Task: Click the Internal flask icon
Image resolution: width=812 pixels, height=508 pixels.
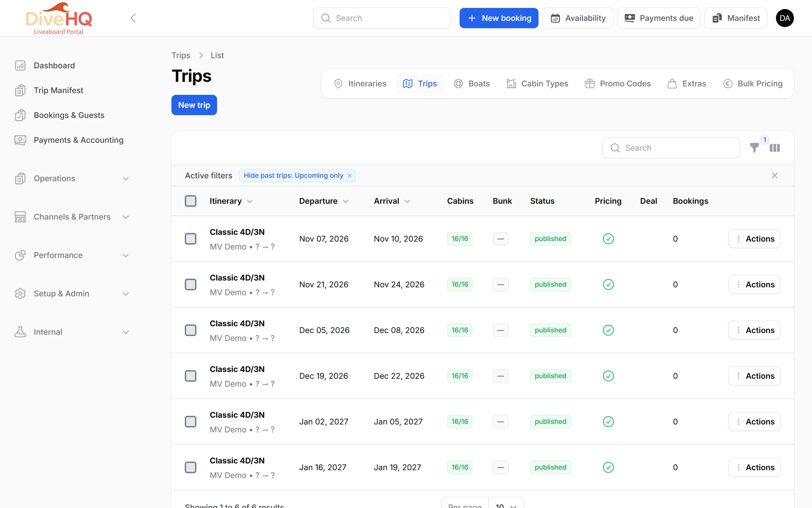Action: pyautogui.click(x=20, y=332)
